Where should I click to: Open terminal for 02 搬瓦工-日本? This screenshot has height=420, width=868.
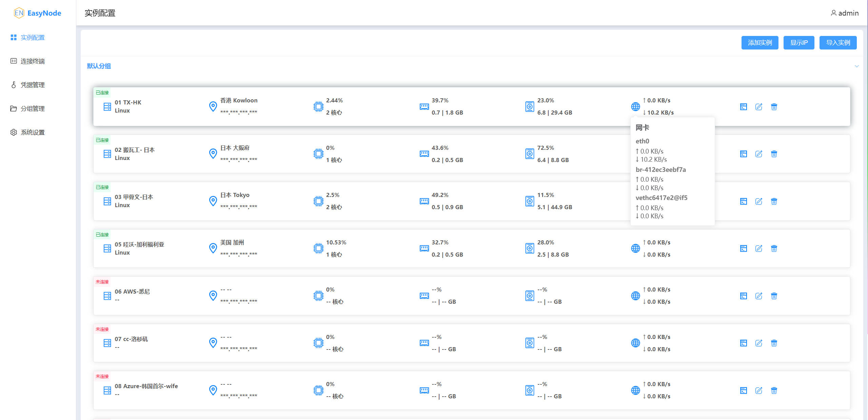[x=743, y=154]
